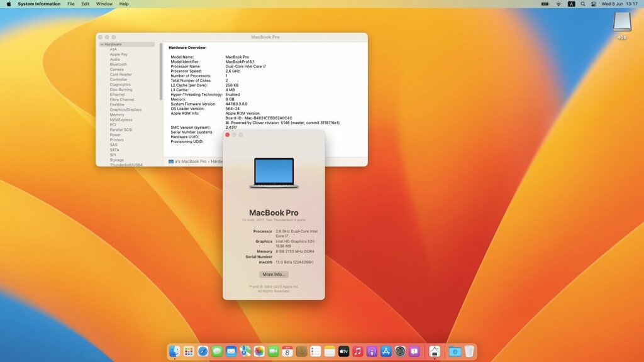Image resolution: width=644 pixels, height=362 pixels.
Task: Click the More Info... button
Action: [274, 275]
